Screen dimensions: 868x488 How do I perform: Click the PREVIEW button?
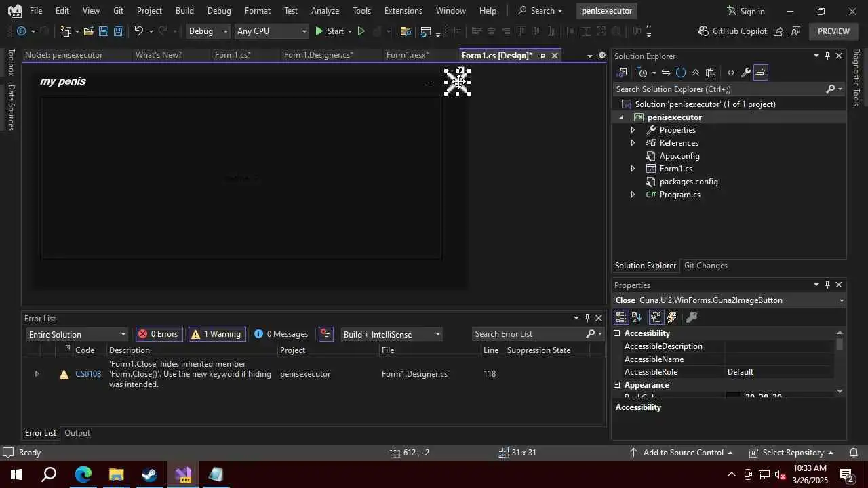833,31
